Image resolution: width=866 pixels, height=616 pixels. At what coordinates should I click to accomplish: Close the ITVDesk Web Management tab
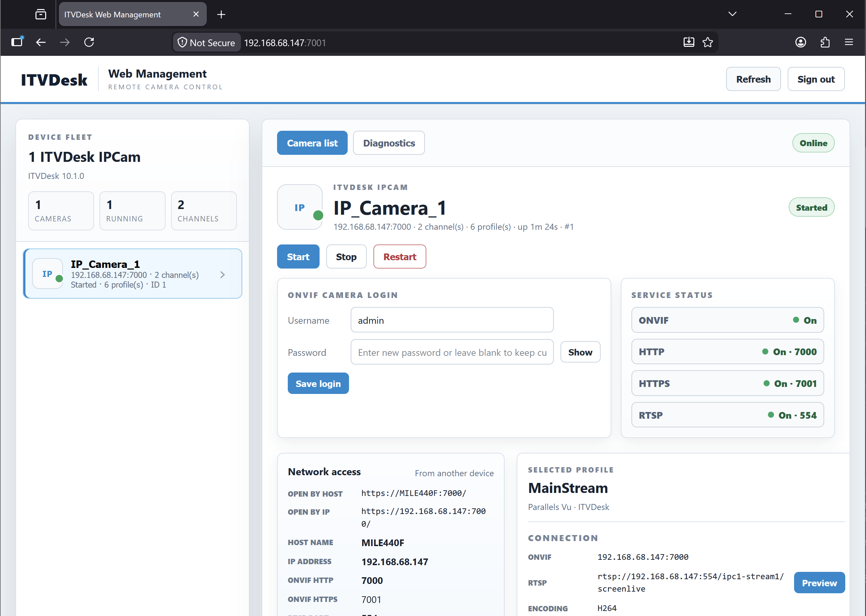pyautogui.click(x=196, y=14)
